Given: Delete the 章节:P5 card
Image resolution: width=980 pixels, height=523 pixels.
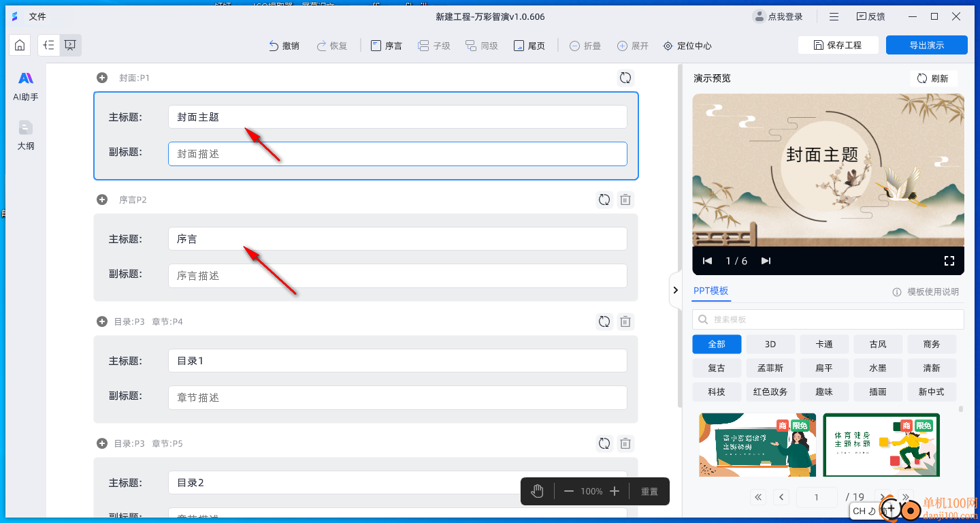Looking at the screenshot, I should 625,443.
